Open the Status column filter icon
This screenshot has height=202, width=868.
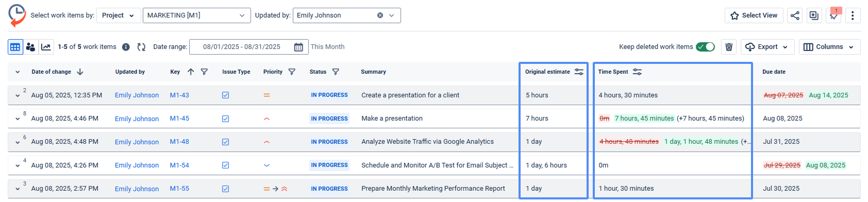[336, 72]
